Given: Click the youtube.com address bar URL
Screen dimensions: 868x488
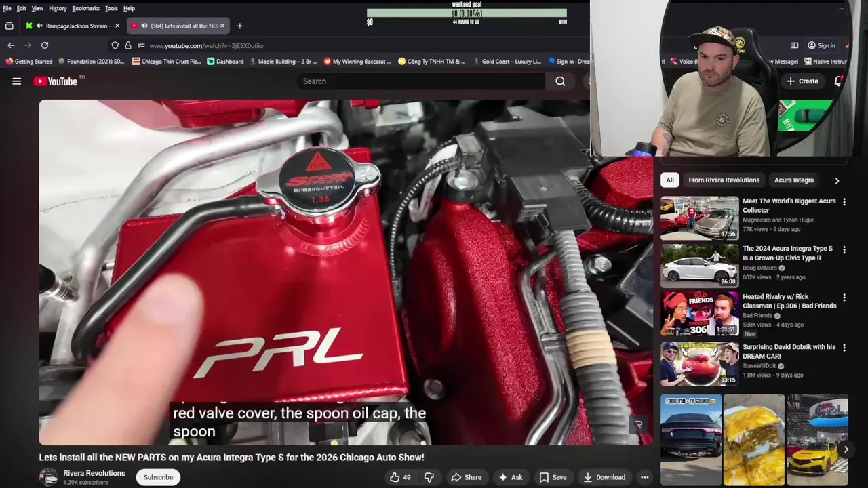Looking at the screenshot, I should coord(206,45).
